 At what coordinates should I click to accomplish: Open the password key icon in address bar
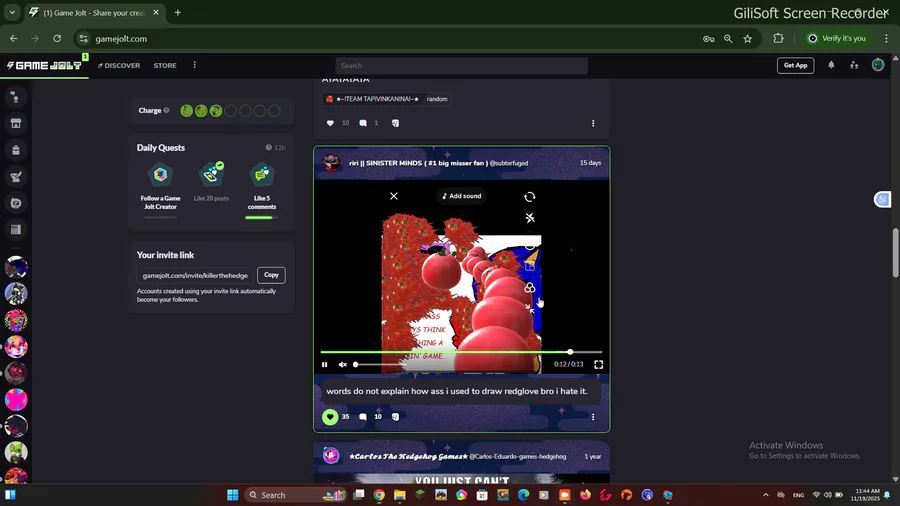(x=708, y=38)
